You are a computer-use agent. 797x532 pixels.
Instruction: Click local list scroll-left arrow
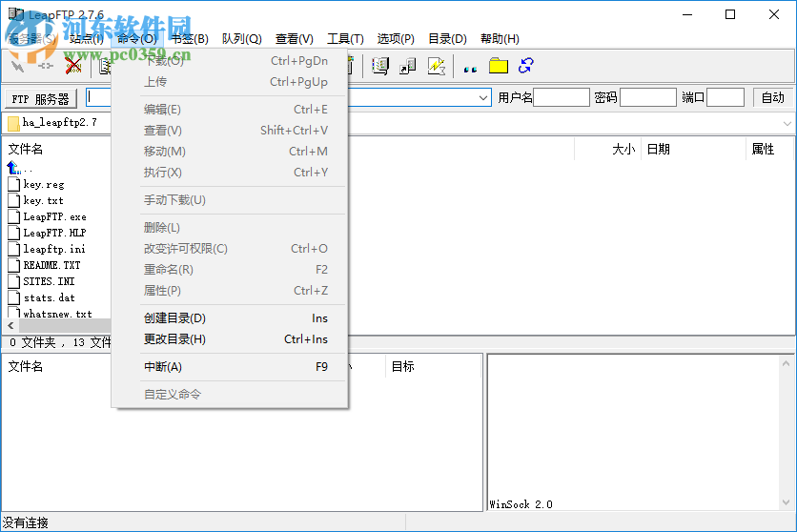click(x=10, y=326)
